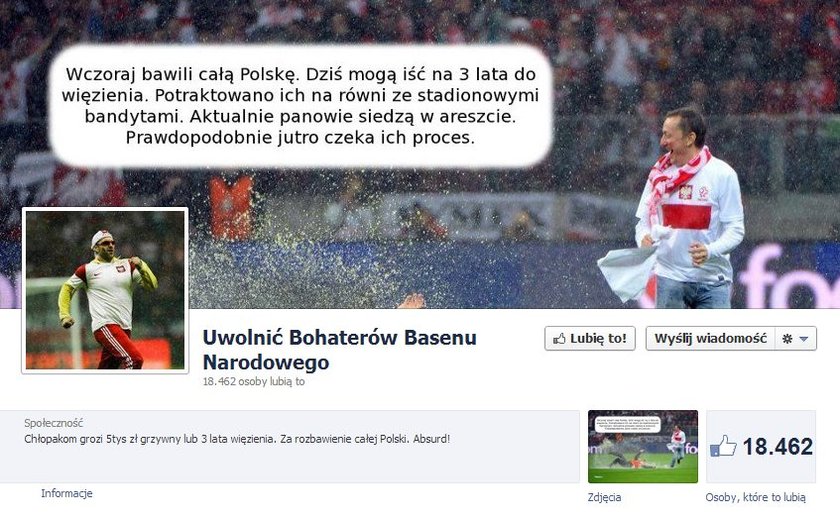Click the white text bubble on cover
This screenshot has height=519, width=840.
click(x=301, y=106)
